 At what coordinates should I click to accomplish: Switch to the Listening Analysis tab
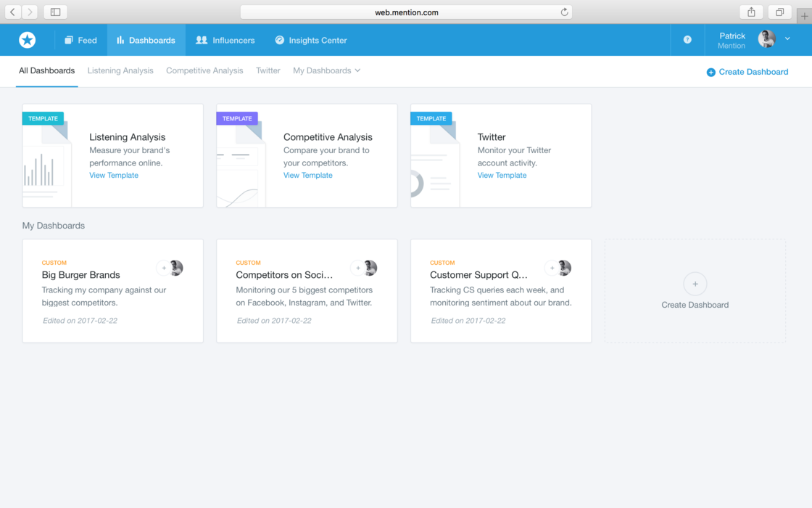click(x=120, y=70)
